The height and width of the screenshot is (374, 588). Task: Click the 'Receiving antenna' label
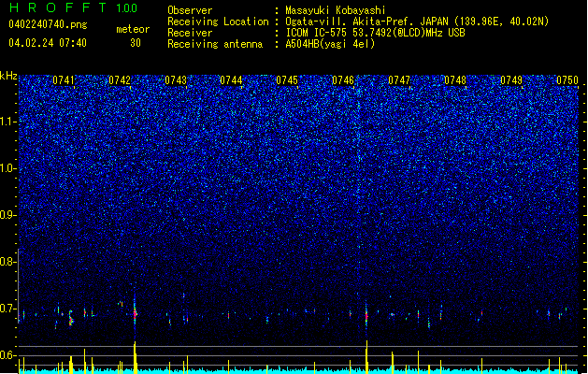[215, 44]
